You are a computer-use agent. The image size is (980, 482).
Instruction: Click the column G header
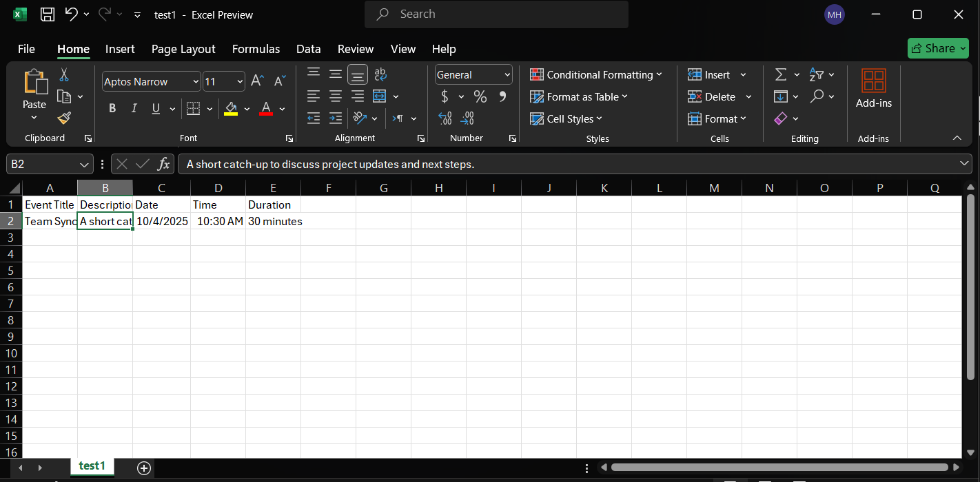click(x=383, y=188)
